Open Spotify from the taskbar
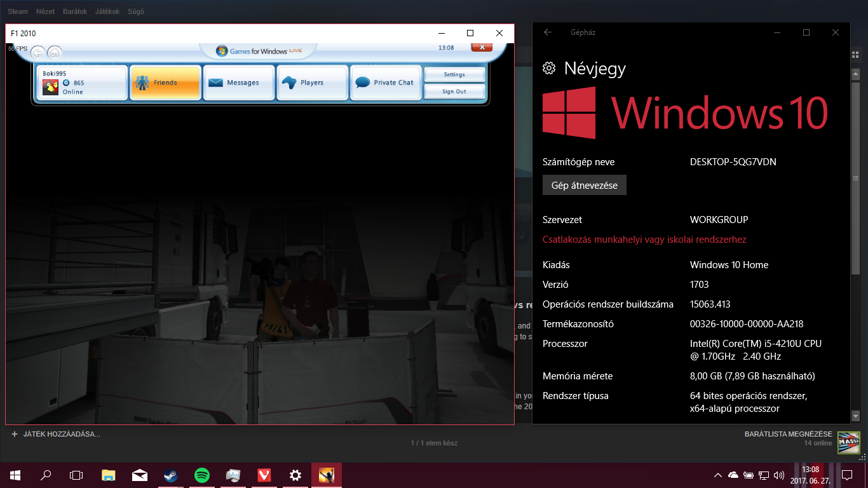Image resolution: width=868 pixels, height=488 pixels. (x=202, y=475)
